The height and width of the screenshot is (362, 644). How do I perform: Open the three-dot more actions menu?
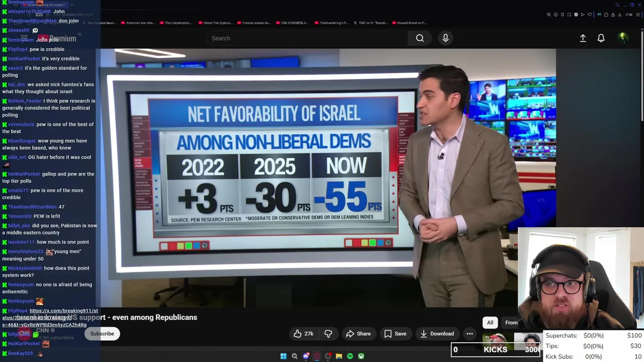[469, 333]
